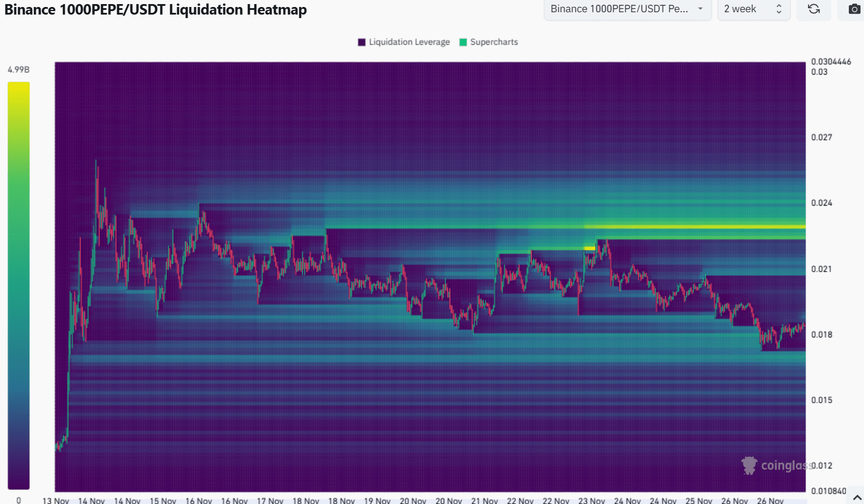Open the Binance 1000PEPE/USDT pair dropdown
Screen dimensions: 864x504
point(627,9)
